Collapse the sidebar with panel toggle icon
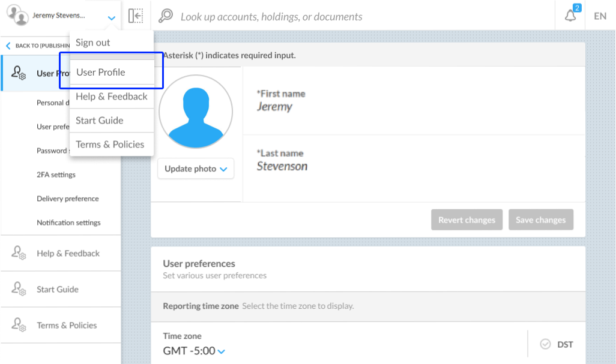Screen dimensions: 616x364 [x=136, y=16]
